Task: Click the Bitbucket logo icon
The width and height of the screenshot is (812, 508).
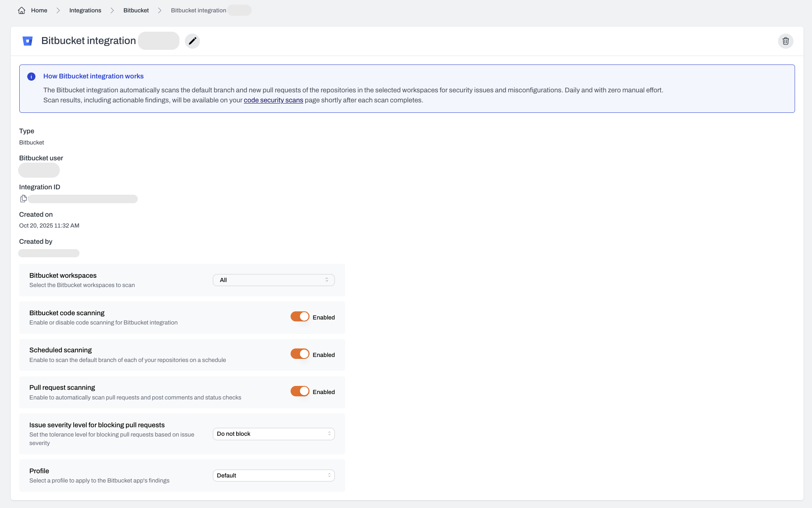Action: (x=27, y=41)
